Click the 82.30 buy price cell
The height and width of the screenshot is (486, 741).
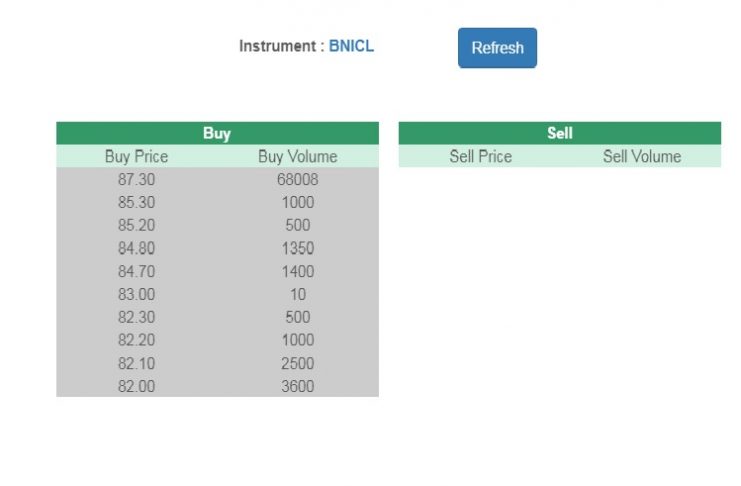(136, 317)
